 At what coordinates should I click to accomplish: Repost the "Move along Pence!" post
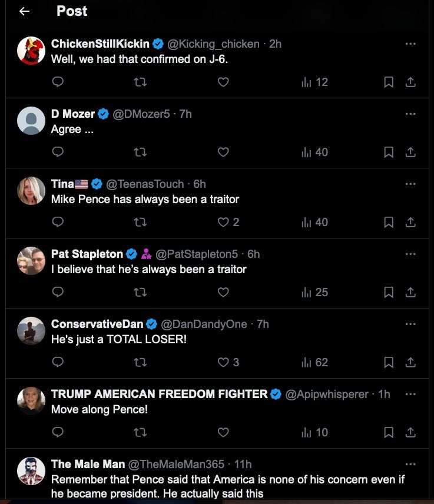point(140,433)
